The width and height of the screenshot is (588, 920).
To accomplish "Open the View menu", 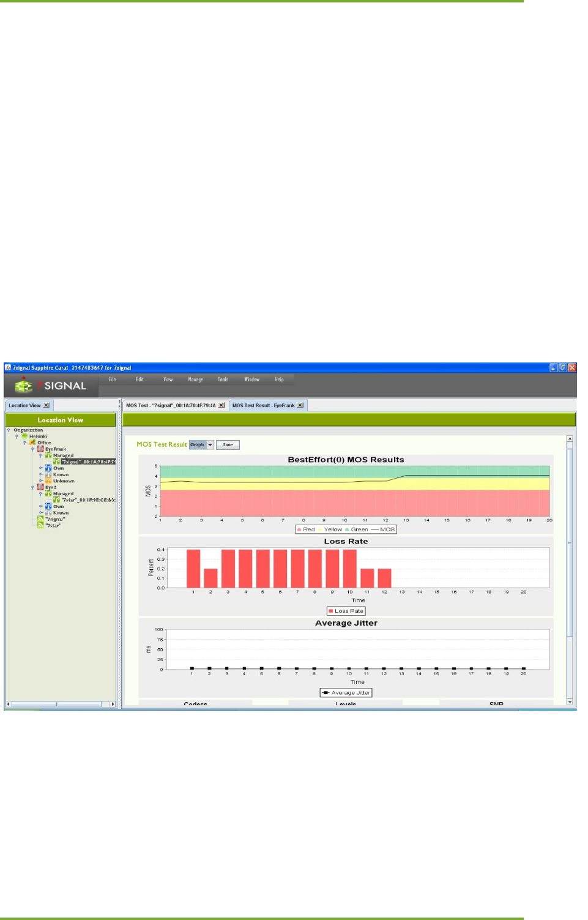I will pyautogui.click(x=168, y=380).
